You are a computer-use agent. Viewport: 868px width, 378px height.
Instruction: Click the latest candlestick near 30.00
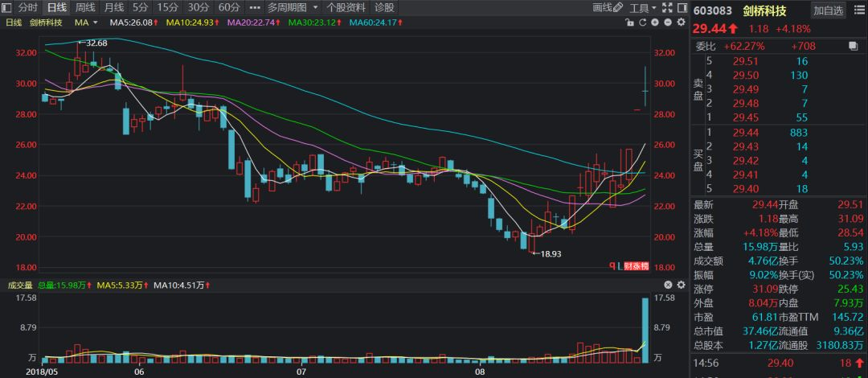point(645,86)
